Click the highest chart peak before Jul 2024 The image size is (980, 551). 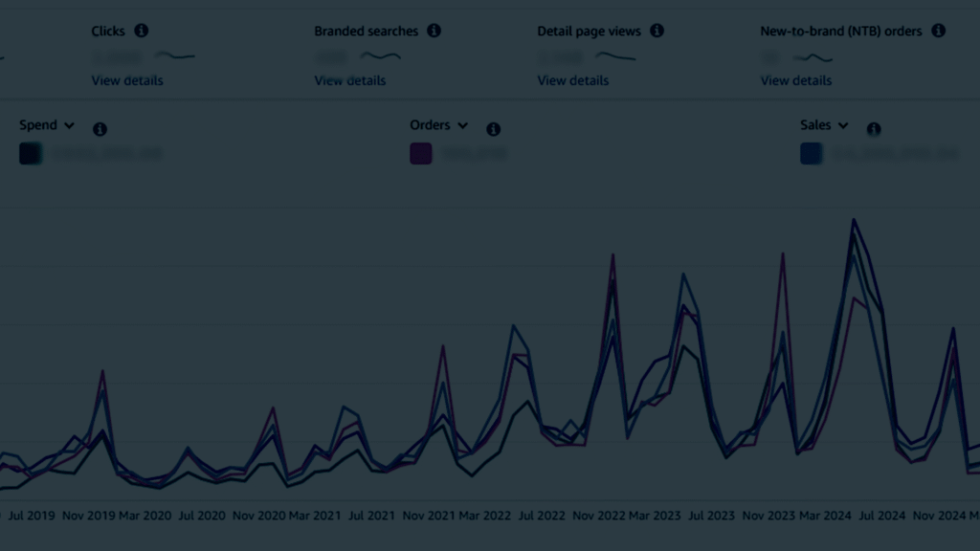pos(853,220)
